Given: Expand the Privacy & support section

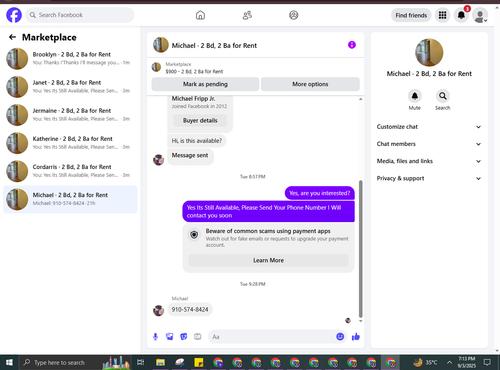Looking at the screenshot, I should coord(429,178).
